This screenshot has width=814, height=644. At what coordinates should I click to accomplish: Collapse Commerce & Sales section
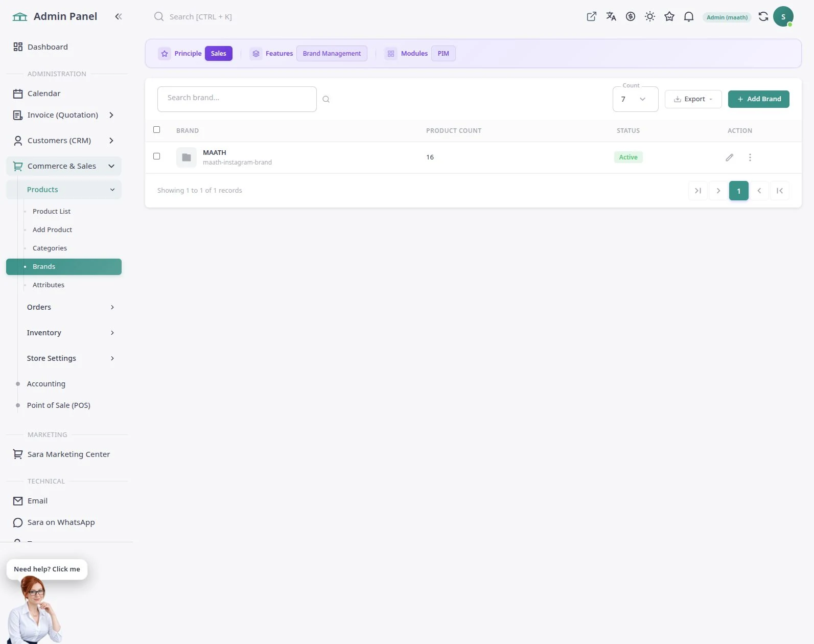point(64,166)
